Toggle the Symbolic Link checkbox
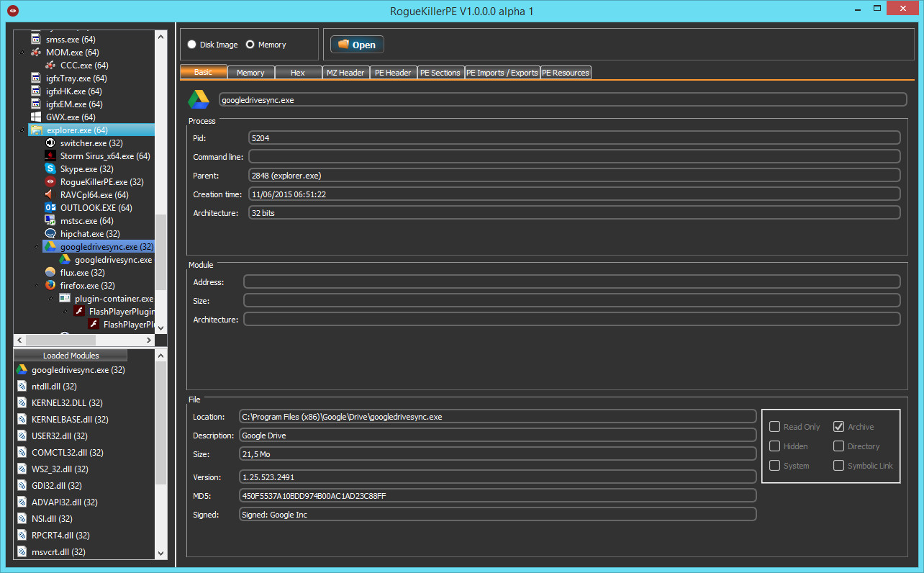Image resolution: width=924 pixels, height=573 pixels. [839, 466]
